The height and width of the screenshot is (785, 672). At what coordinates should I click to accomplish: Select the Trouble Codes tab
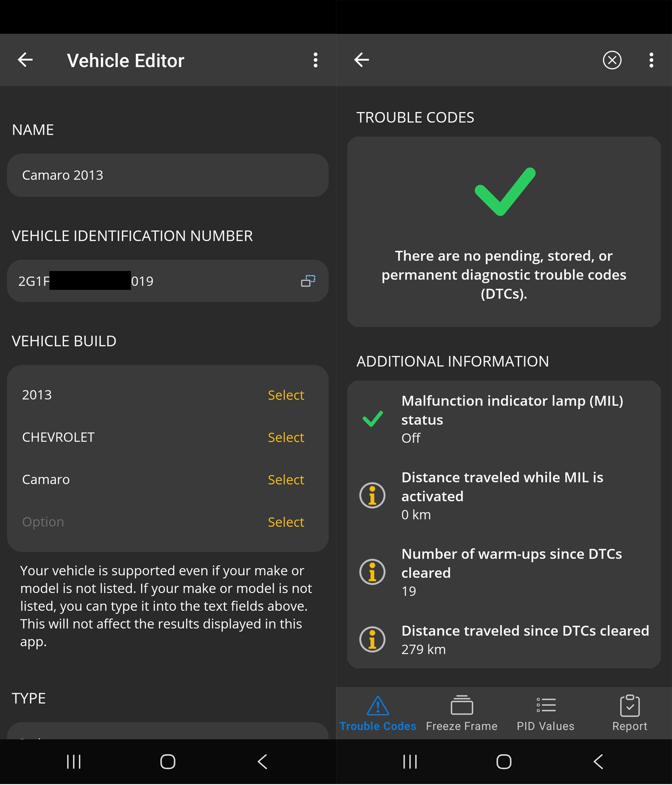coord(378,713)
